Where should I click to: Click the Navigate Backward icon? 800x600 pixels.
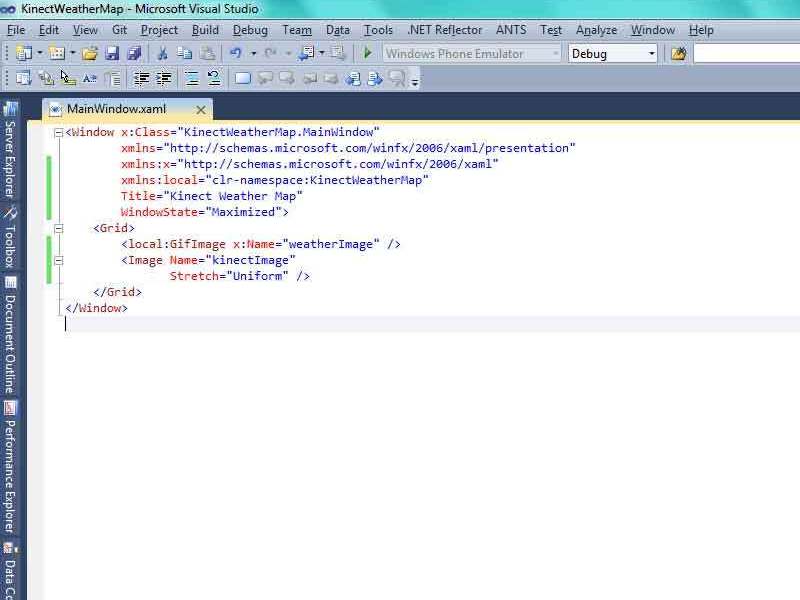point(306,53)
